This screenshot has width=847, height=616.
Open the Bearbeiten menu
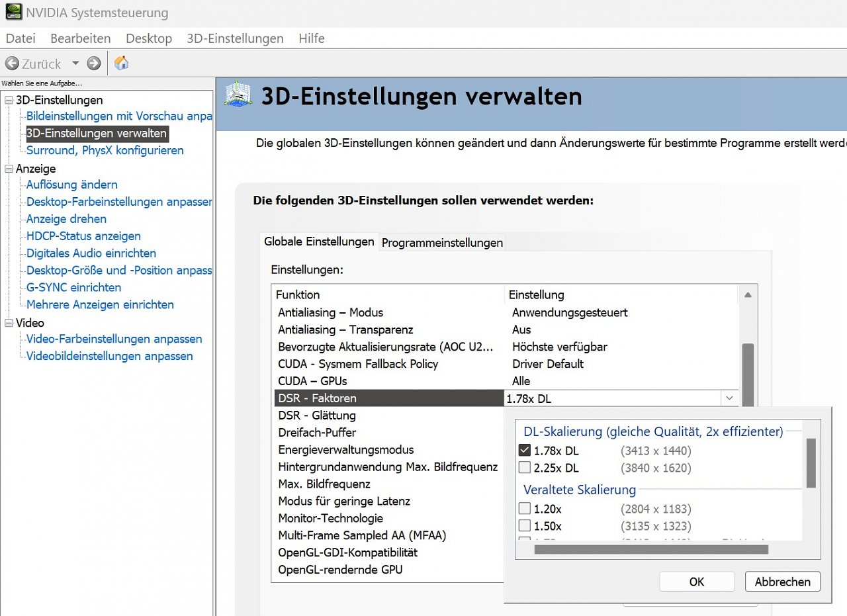click(81, 38)
